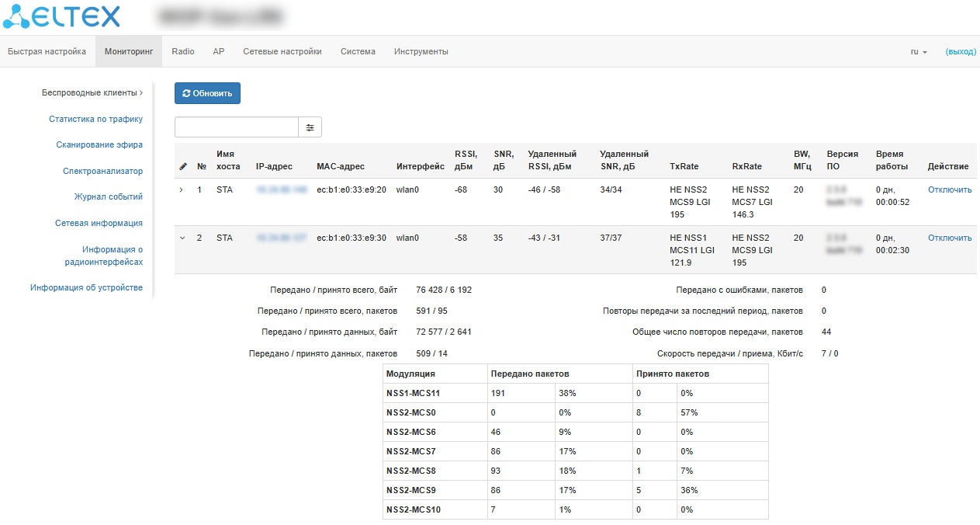The image size is (980, 525).
Task: Open Спектроанализатор in sidebar
Action: [x=102, y=171]
